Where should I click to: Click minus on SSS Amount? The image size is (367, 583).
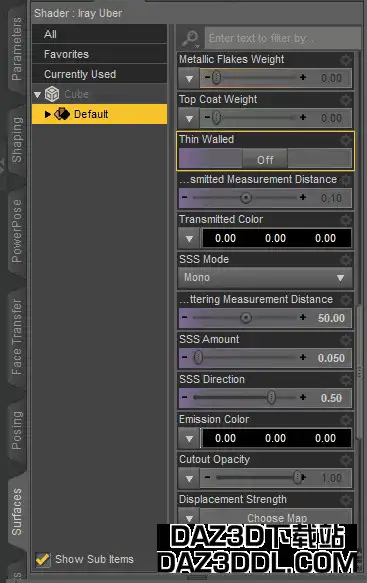click(185, 357)
